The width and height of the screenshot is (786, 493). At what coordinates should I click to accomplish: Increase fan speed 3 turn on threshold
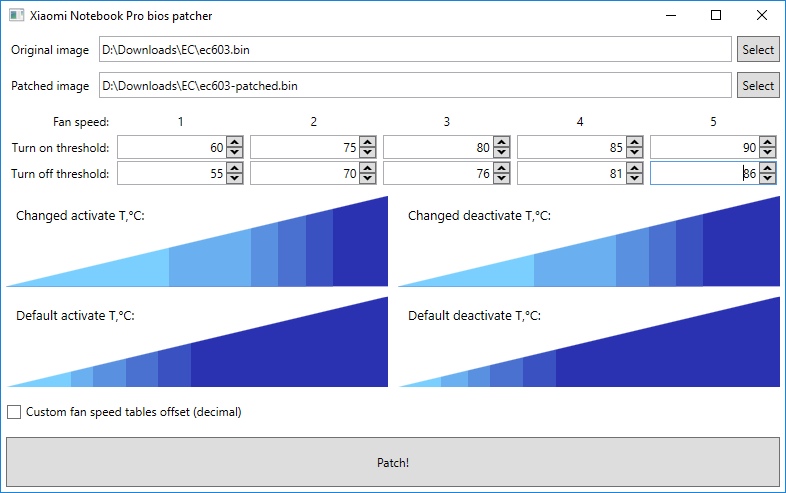pyautogui.click(x=501, y=142)
